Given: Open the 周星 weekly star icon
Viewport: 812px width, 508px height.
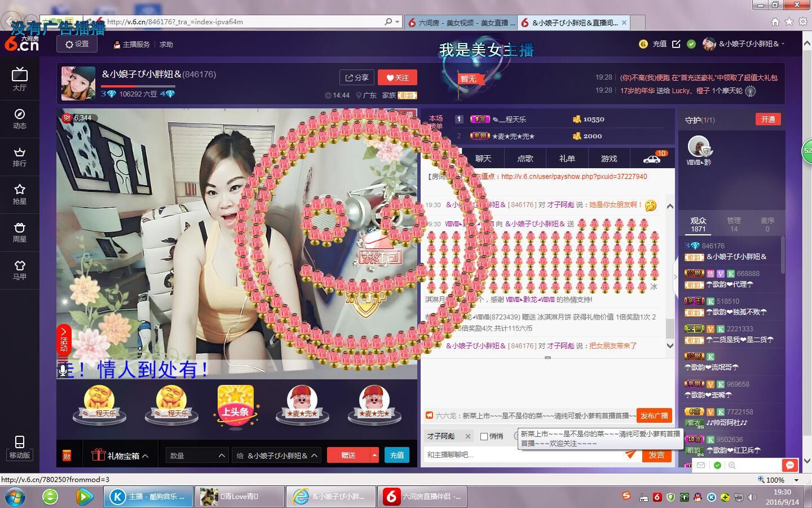Looking at the screenshot, I should coord(19,232).
